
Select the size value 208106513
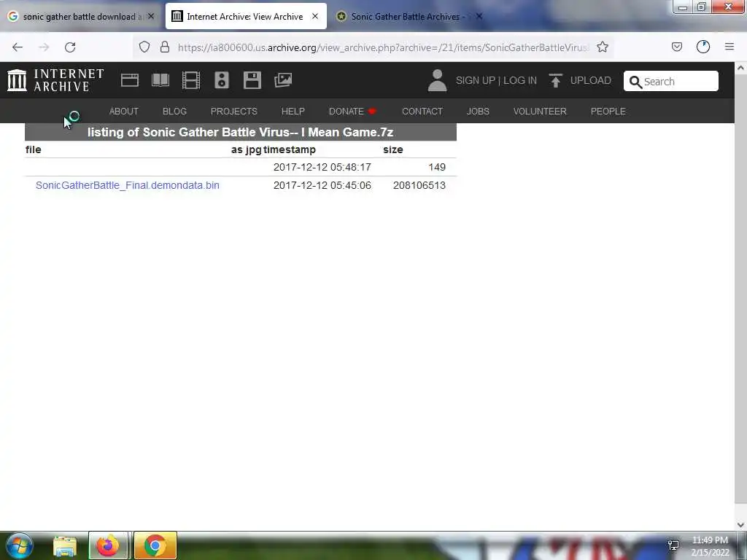pyautogui.click(x=419, y=185)
